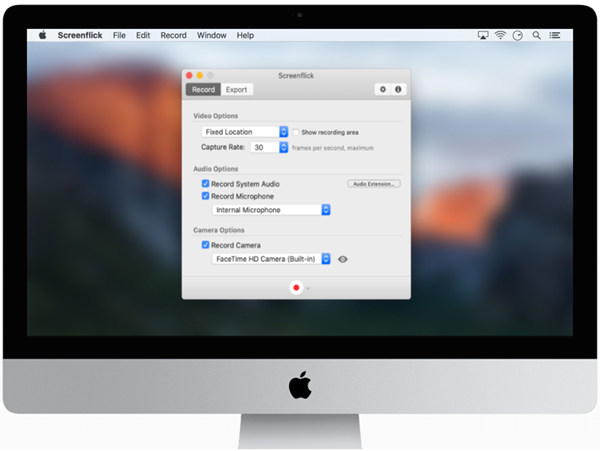The image size is (600, 451).
Task: Open the Apple menu
Action: (42, 35)
